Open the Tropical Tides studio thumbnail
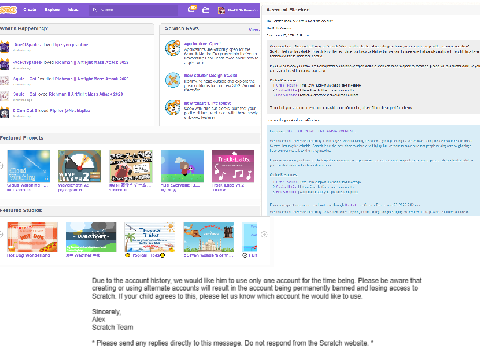 [150, 237]
